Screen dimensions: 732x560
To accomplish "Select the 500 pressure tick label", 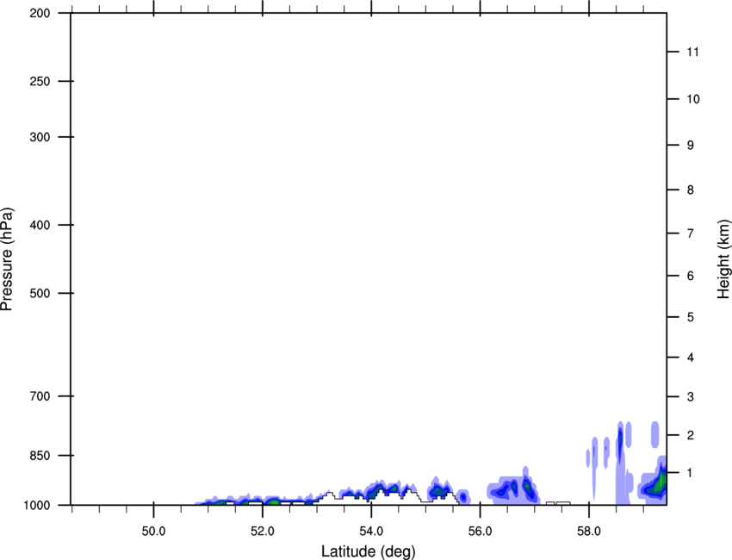I will point(40,293).
